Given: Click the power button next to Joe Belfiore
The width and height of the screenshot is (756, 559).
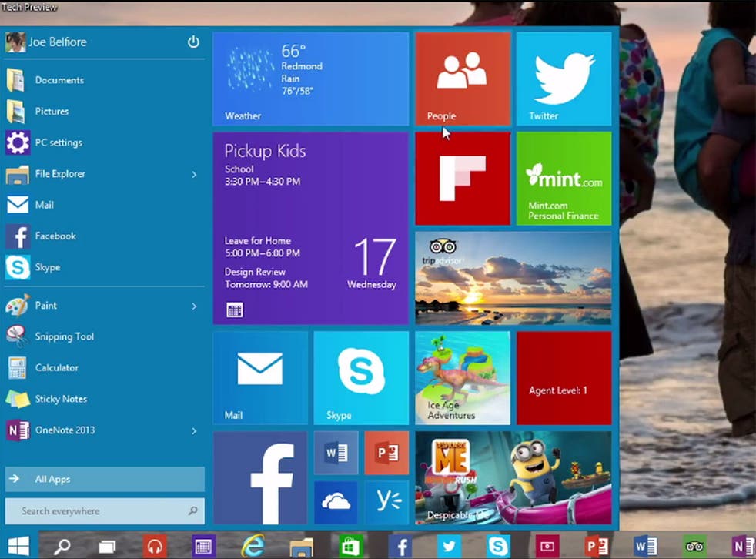Looking at the screenshot, I should click(193, 42).
